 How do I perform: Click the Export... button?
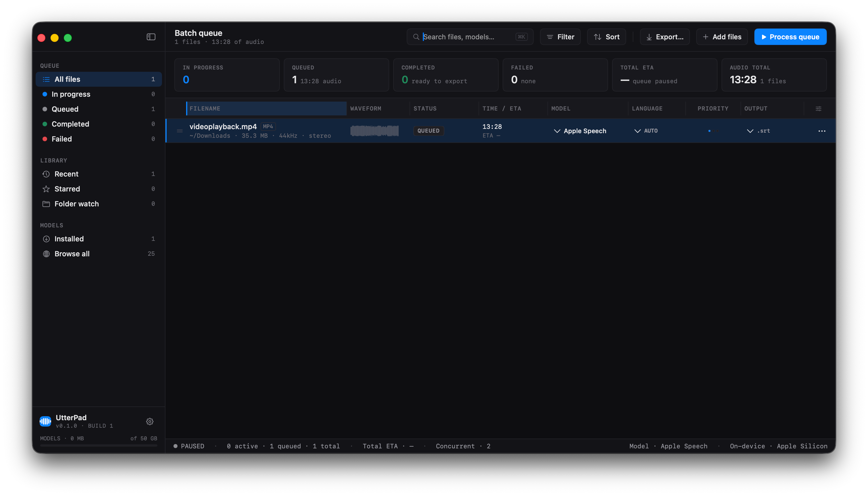point(665,37)
